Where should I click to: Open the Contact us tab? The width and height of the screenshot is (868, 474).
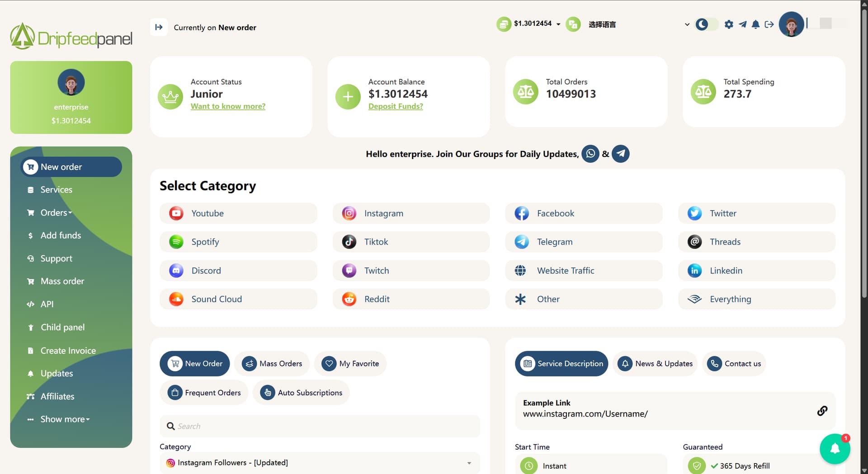[x=734, y=364]
